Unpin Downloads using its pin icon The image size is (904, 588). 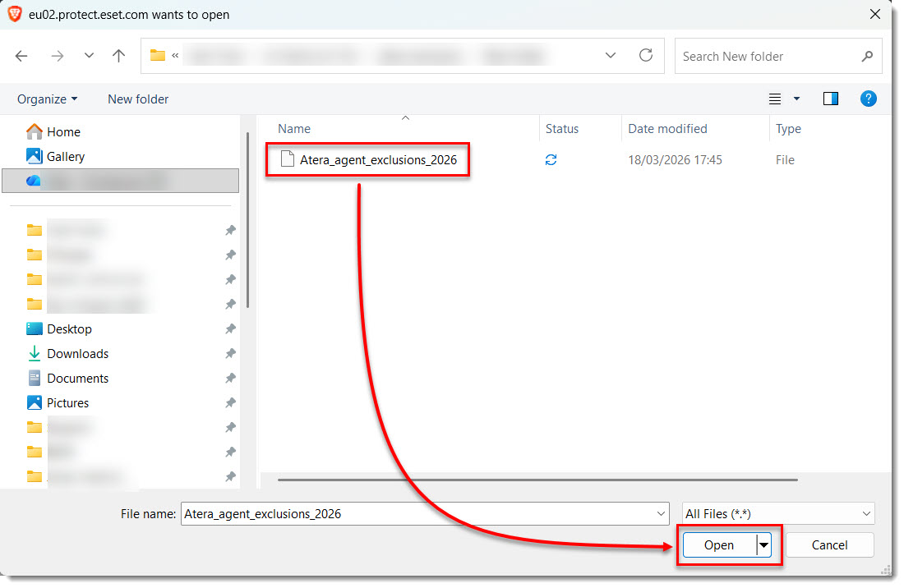[x=231, y=354]
